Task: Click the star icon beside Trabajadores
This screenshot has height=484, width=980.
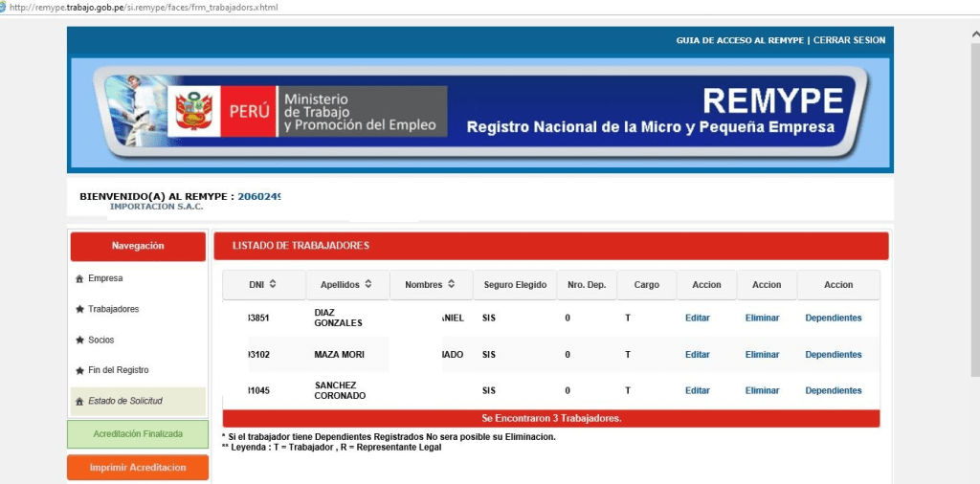Action: (x=78, y=310)
